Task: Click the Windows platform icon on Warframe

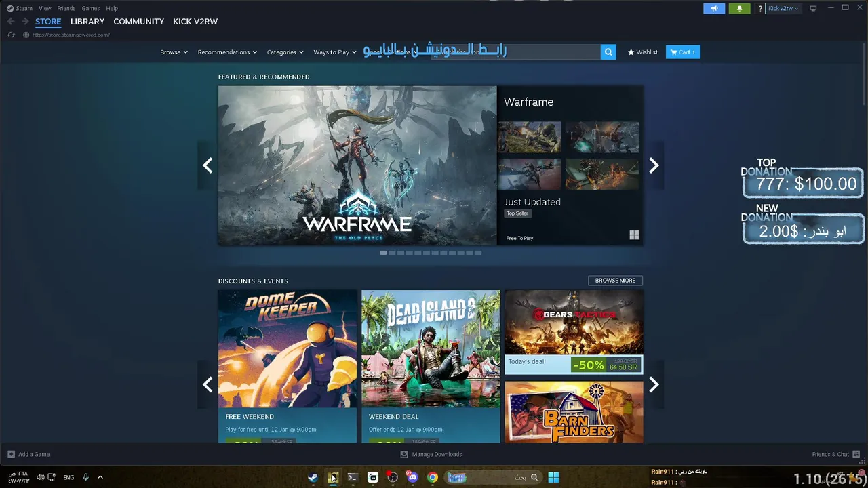Action: point(634,235)
